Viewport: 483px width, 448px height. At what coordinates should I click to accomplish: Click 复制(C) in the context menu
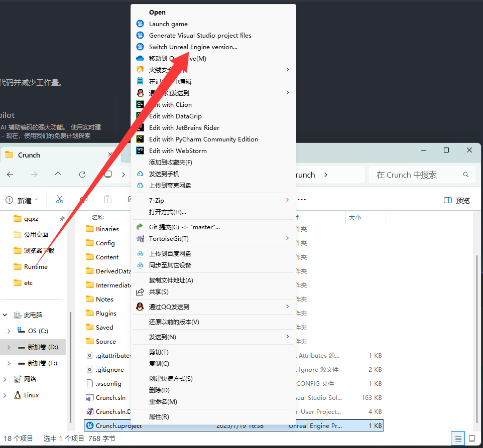coord(159,364)
